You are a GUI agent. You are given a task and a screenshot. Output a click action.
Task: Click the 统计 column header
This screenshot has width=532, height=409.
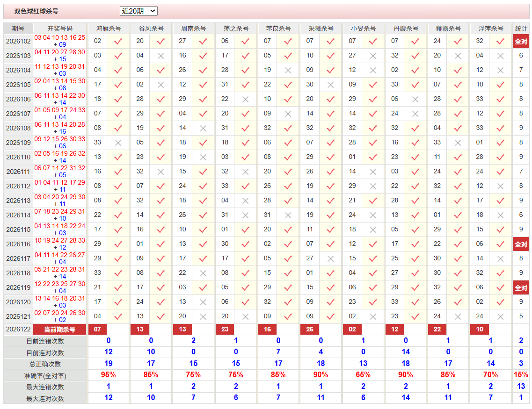(521, 29)
